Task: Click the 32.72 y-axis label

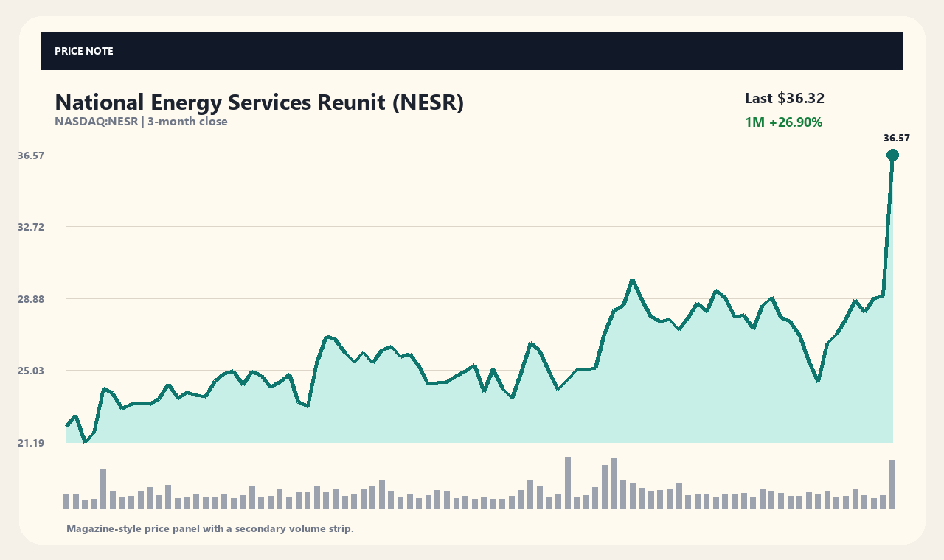Action: 31,227
